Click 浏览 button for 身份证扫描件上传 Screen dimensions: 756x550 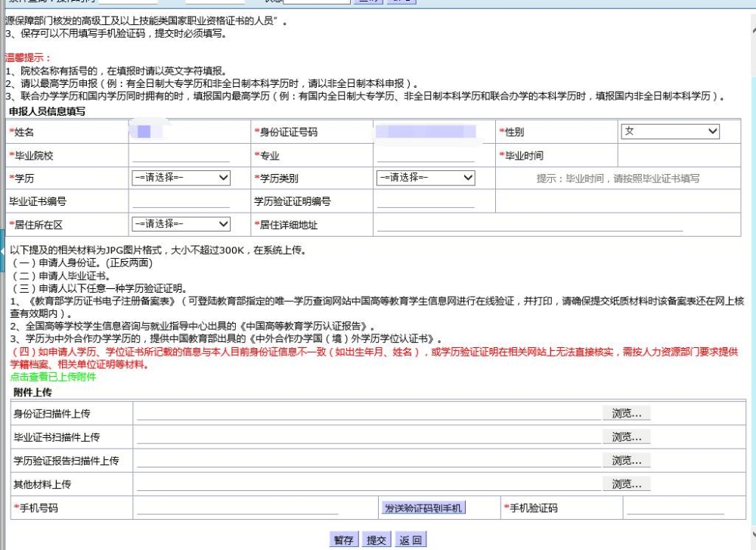click(626, 413)
